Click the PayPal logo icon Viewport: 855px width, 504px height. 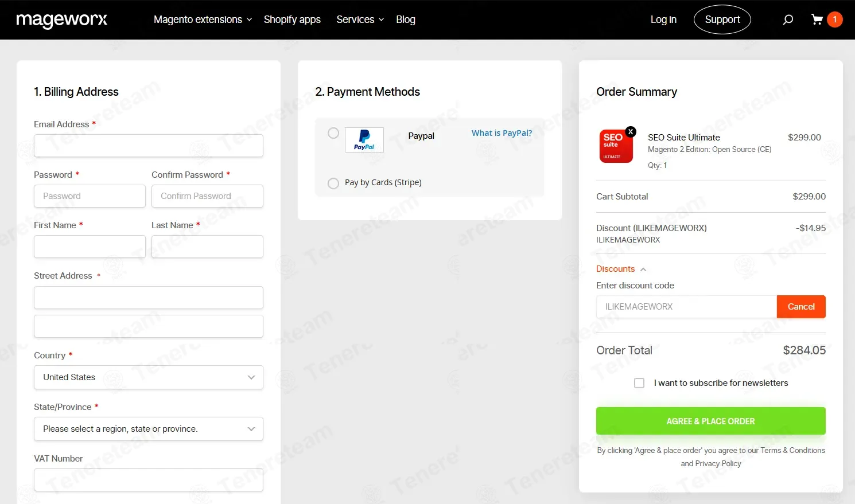point(364,140)
